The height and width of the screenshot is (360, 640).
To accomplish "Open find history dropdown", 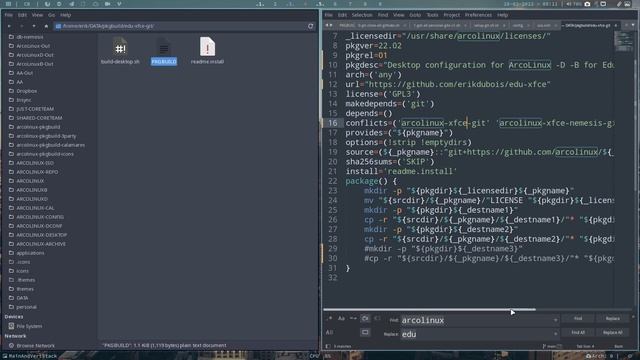I will coord(556,320).
